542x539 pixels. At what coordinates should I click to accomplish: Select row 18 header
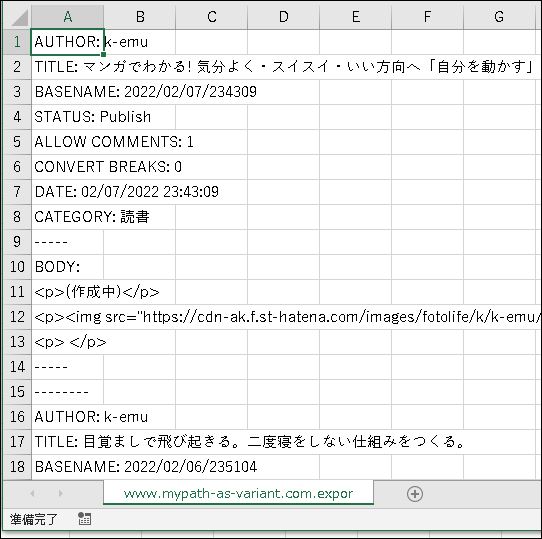tap(17, 467)
